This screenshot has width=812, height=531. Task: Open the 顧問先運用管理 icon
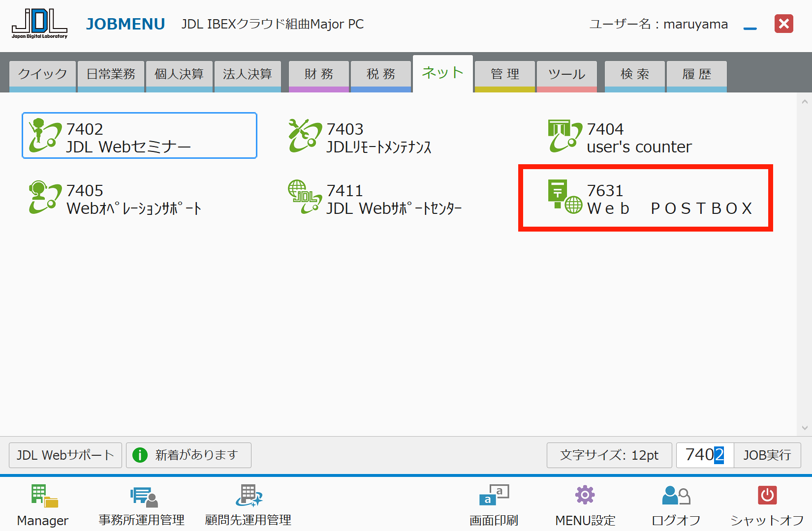click(249, 496)
